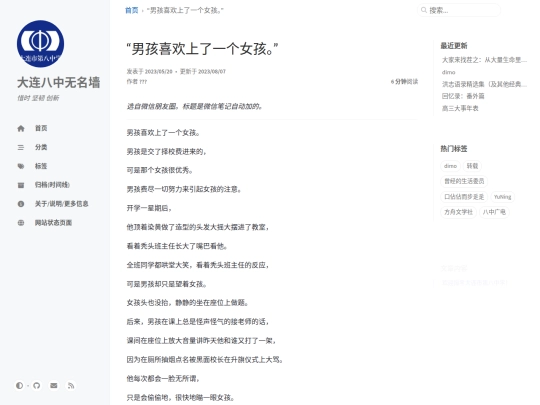Select the 八中广电 tag chip
This screenshot has height=405, width=540.
tap(494, 212)
